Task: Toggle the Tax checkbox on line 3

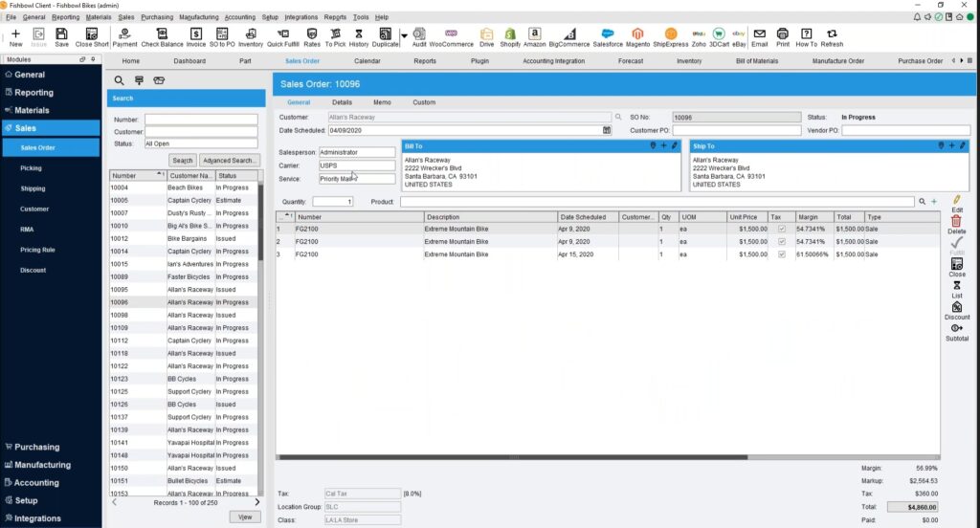Action: 782,254
